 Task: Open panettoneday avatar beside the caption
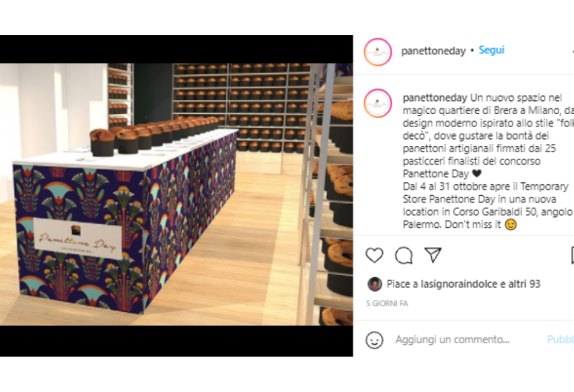point(378,103)
